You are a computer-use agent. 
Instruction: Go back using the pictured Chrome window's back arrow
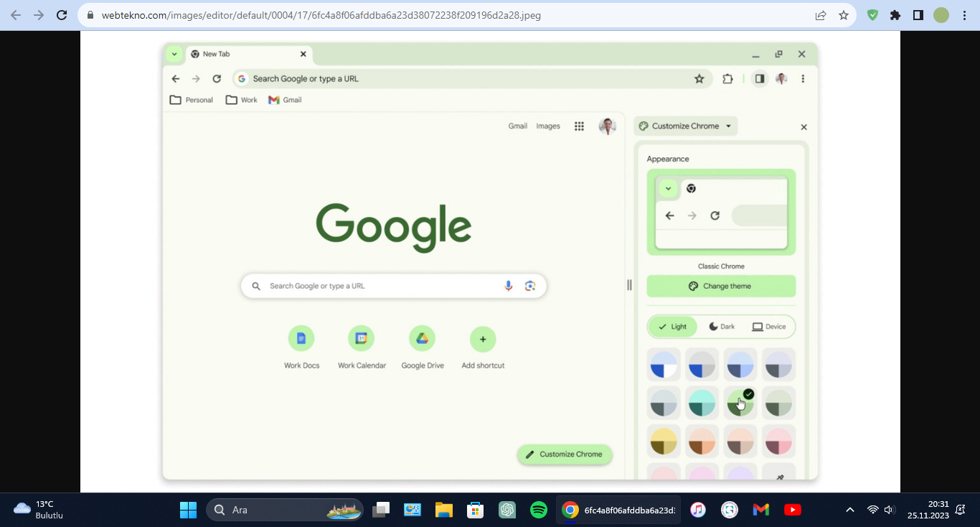pyautogui.click(x=176, y=79)
